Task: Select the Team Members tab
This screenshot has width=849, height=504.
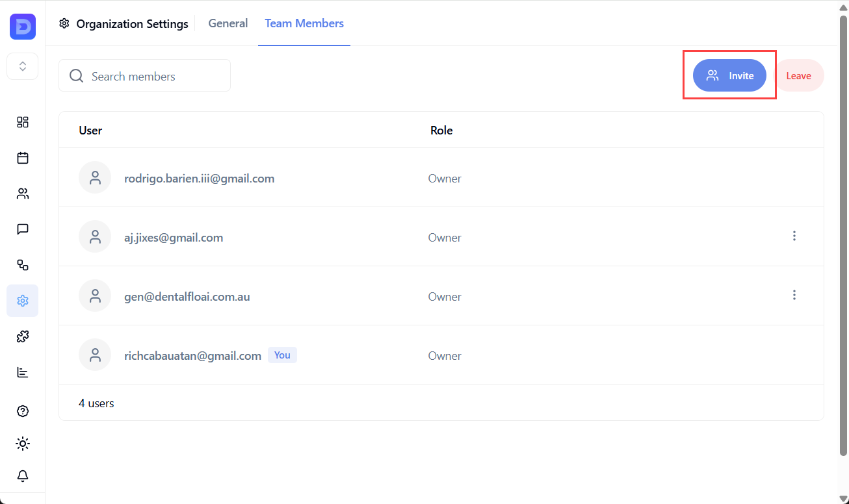Action: click(304, 23)
